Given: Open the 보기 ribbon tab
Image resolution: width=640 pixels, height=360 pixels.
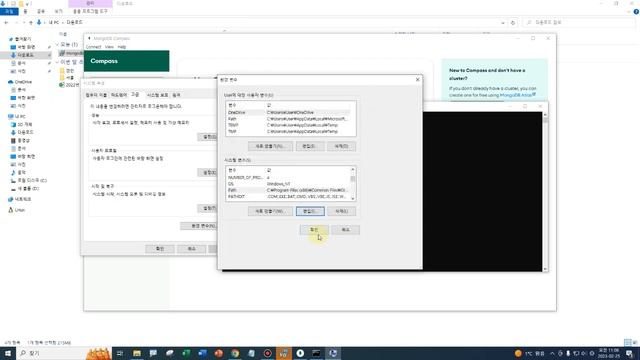Looking at the screenshot, I should point(58,11).
